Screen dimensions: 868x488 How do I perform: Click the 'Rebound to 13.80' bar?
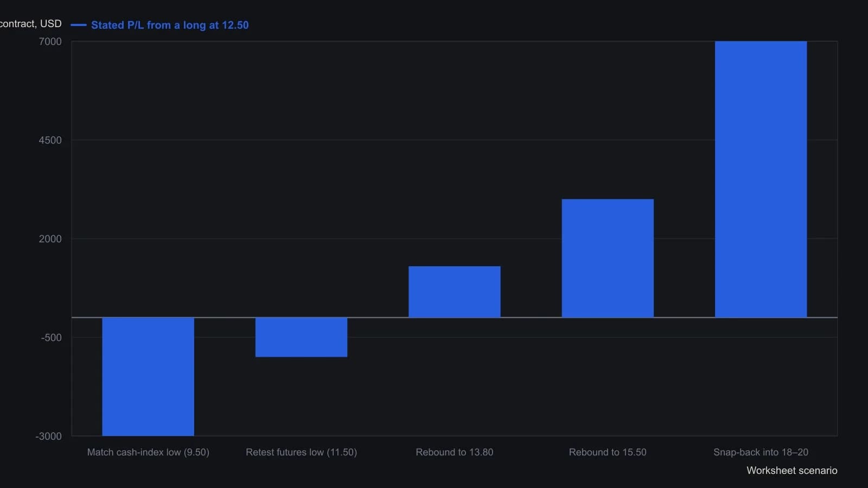click(x=455, y=292)
